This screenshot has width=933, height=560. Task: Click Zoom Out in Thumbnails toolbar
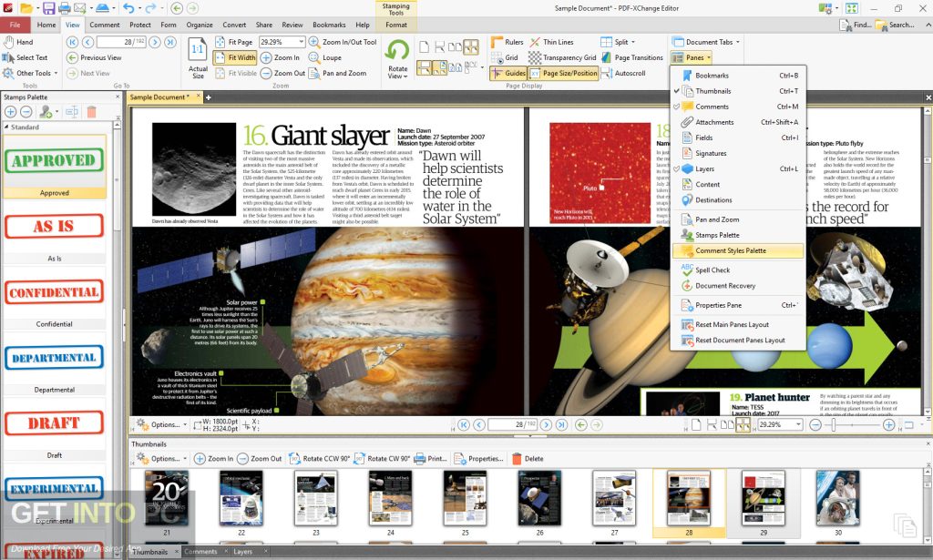[x=260, y=459]
